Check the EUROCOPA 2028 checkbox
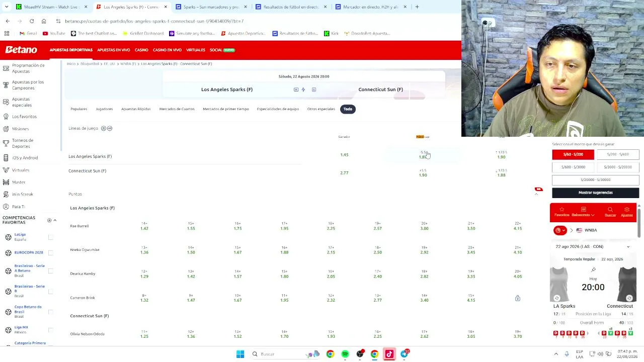 point(50,252)
